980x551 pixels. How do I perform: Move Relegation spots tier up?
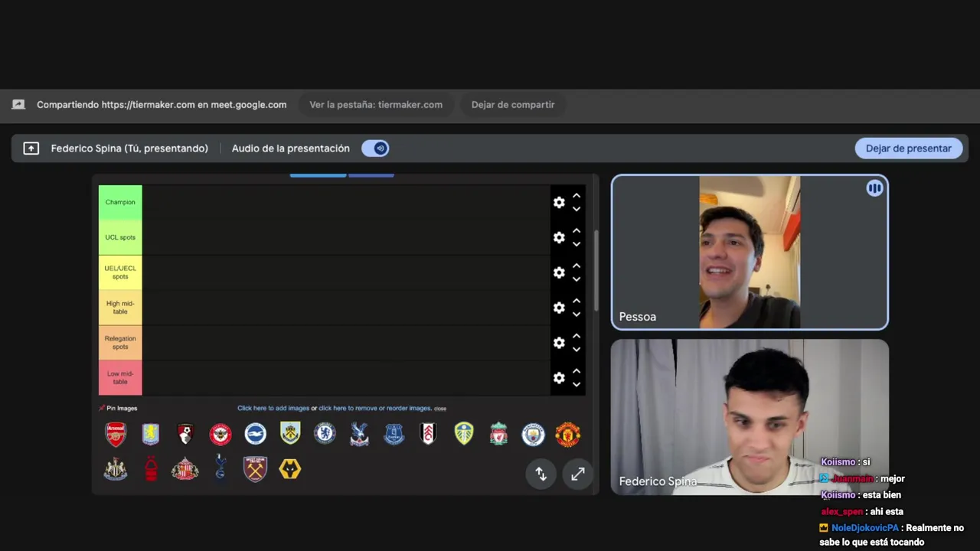tap(577, 337)
